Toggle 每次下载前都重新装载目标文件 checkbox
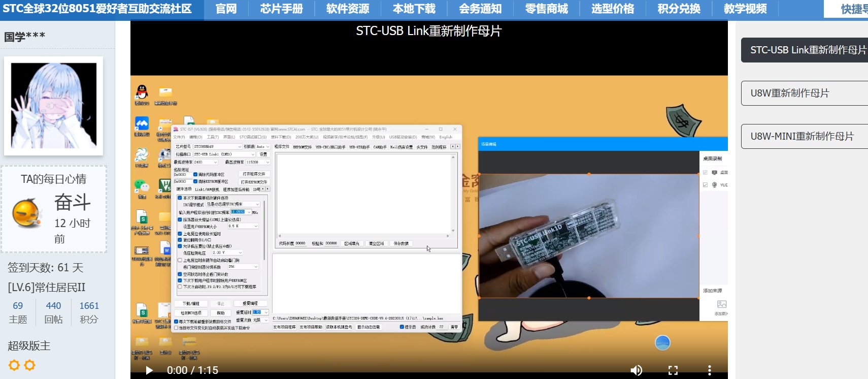 [x=176, y=322]
